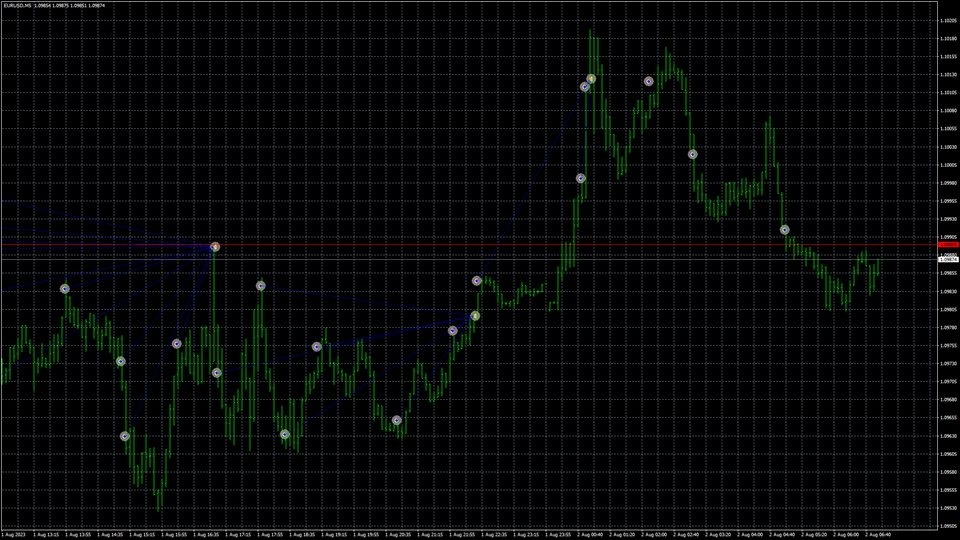
Task: Click the '1 Aug 2023' date label on time axis
Action: click(14, 534)
